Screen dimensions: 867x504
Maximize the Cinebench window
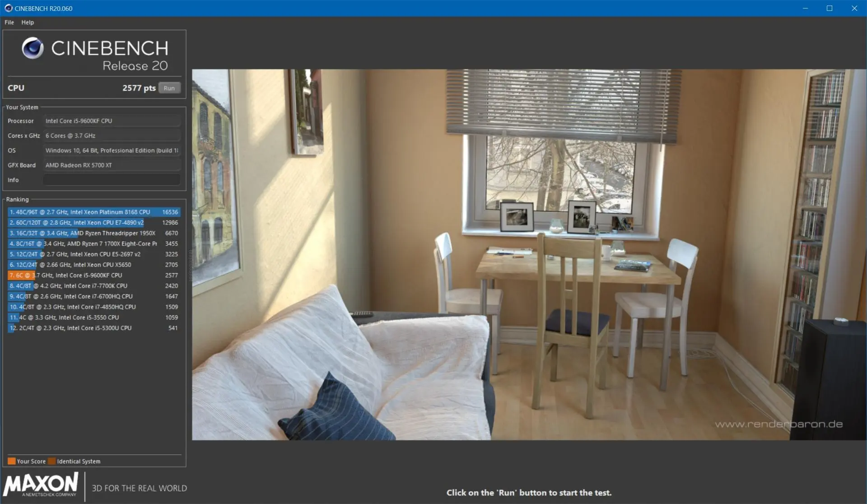click(x=830, y=8)
